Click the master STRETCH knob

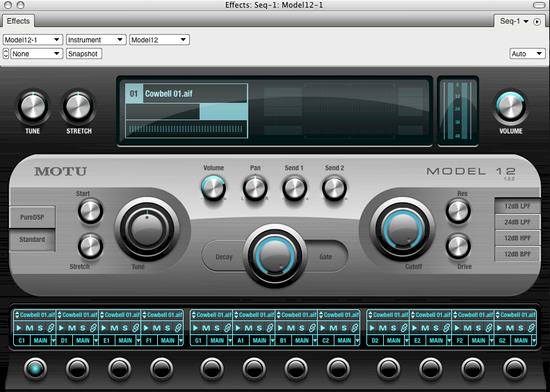pos(79,106)
